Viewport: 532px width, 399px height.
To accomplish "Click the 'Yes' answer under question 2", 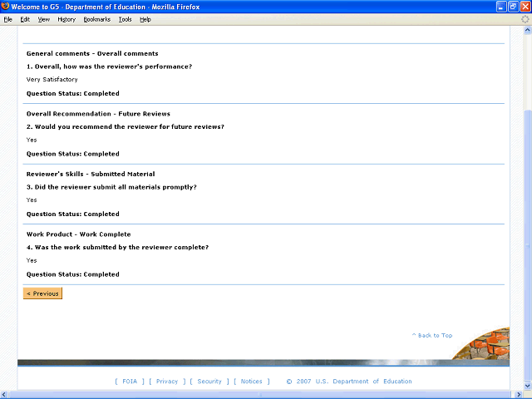I will tap(32, 140).
